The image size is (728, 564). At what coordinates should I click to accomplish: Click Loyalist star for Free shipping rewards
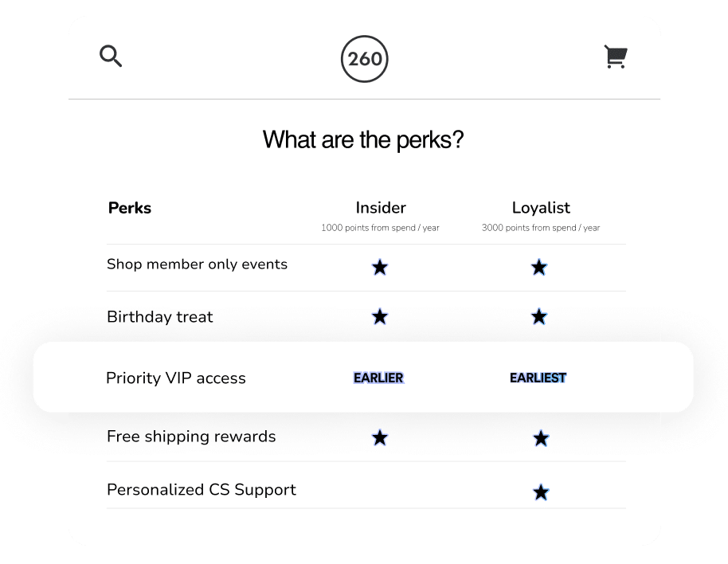click(x=541, y=437)
